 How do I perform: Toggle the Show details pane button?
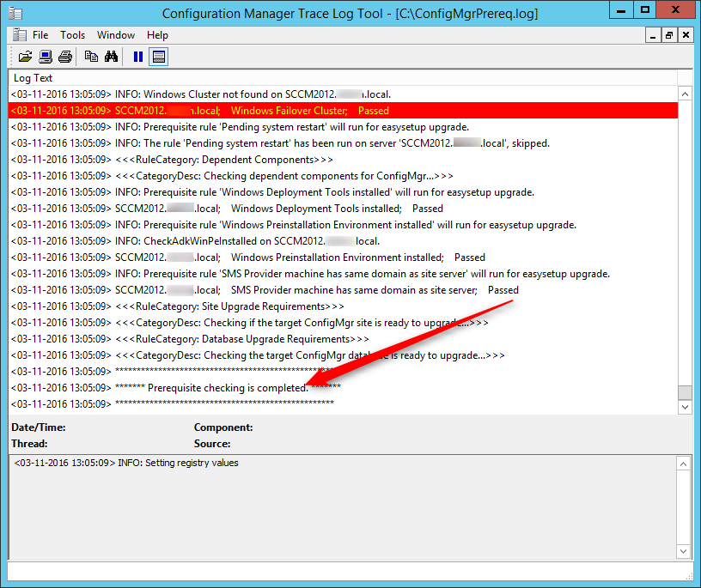coord(158,57)
